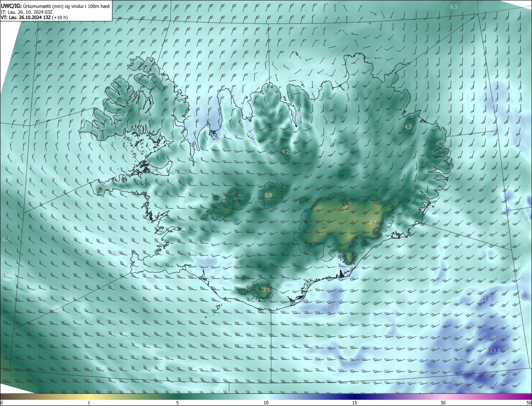Select the initial time 'IT: Lau. 26. 10. 2024 03Z'
Image resolution: width=532 pixels, height=406 pixels.
pyautogui.click(x=27, y=12)
